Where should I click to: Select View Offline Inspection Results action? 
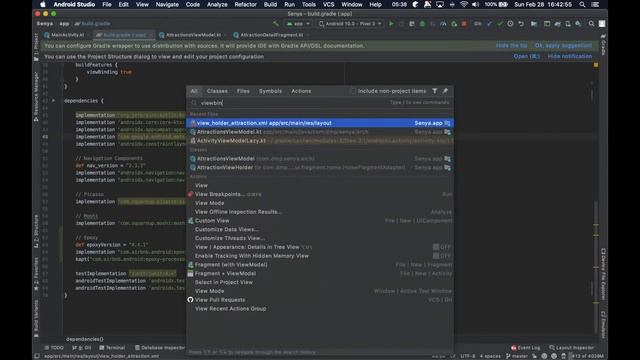[x=320, y=212]
